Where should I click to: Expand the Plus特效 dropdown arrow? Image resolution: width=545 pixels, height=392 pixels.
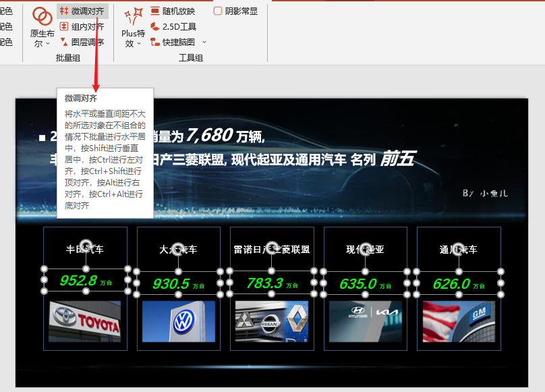tap(139, 43)
